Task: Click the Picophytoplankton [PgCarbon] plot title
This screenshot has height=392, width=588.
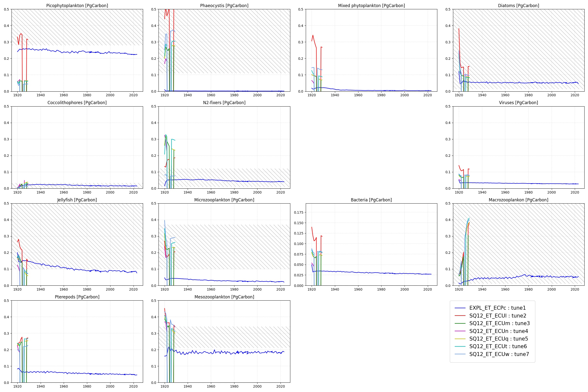Action: pos(77,5)
